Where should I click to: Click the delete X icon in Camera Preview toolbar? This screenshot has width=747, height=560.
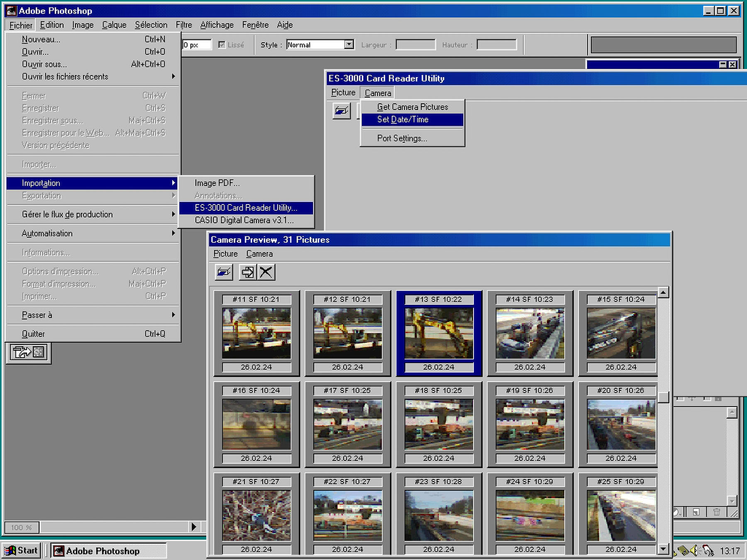[266, 272]
